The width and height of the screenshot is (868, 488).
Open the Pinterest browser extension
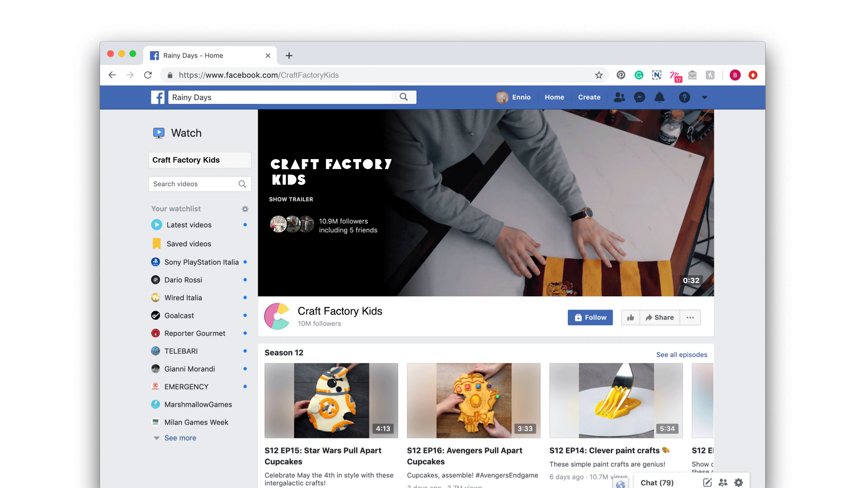pos(621,75)
